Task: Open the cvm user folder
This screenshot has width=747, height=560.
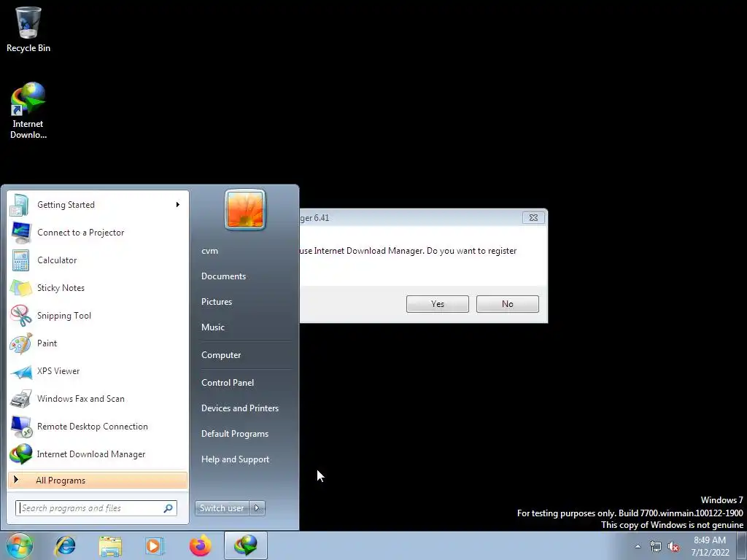Action: coord(209,251)
